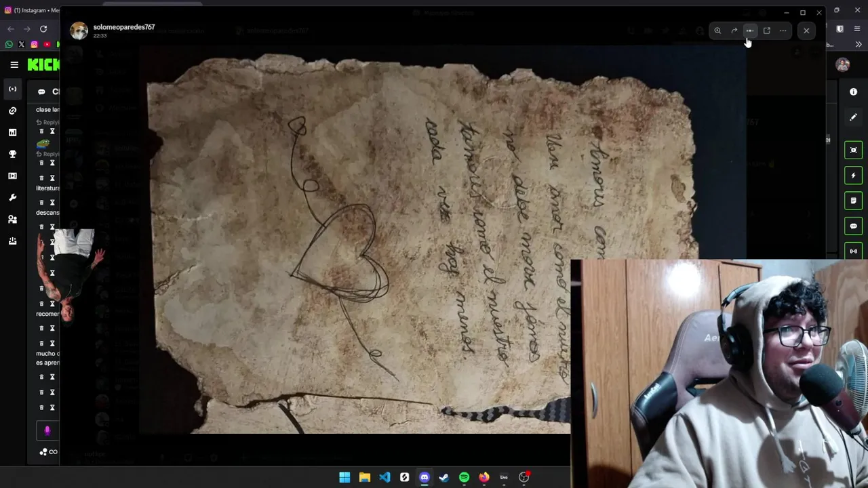Go forward in the browser

click(x=26, y=28)
